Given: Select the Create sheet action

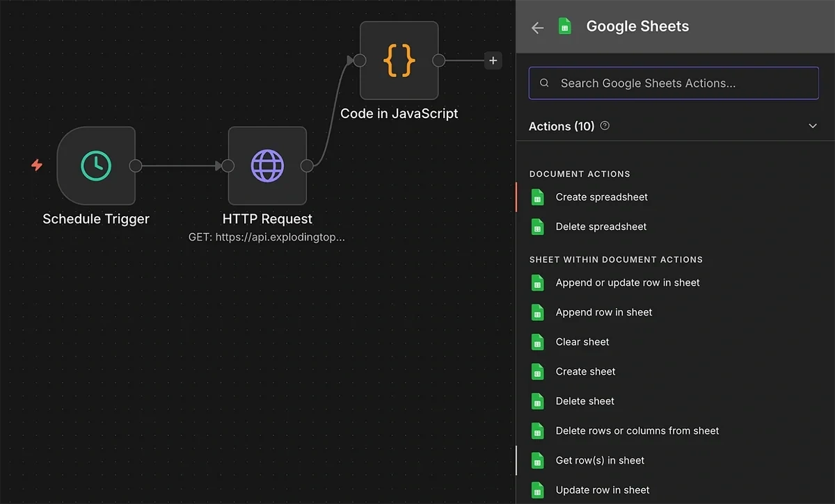Looking at the screenshot, I should click(x=585, y=371).
